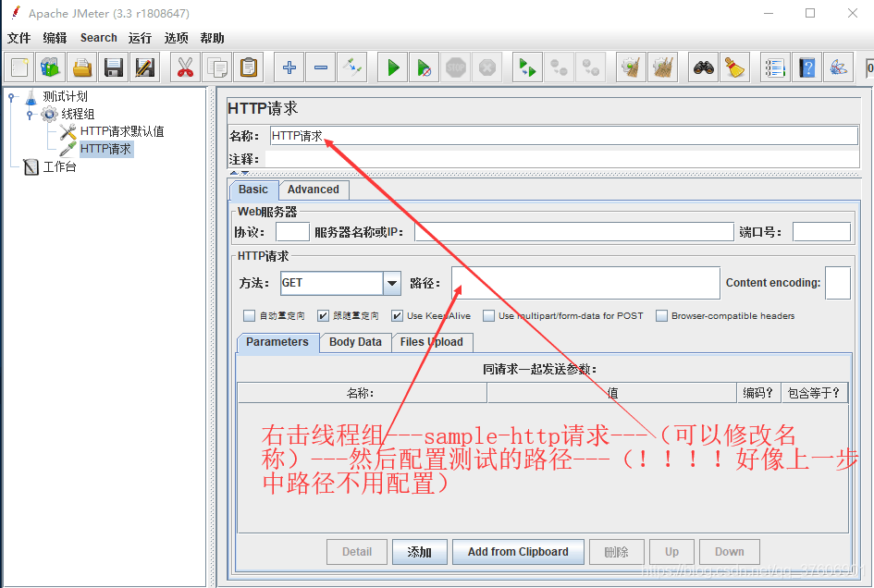This screenshot has height=588, width=874.
Task: Click the Reset search broom icon
Action: (735, 68)
